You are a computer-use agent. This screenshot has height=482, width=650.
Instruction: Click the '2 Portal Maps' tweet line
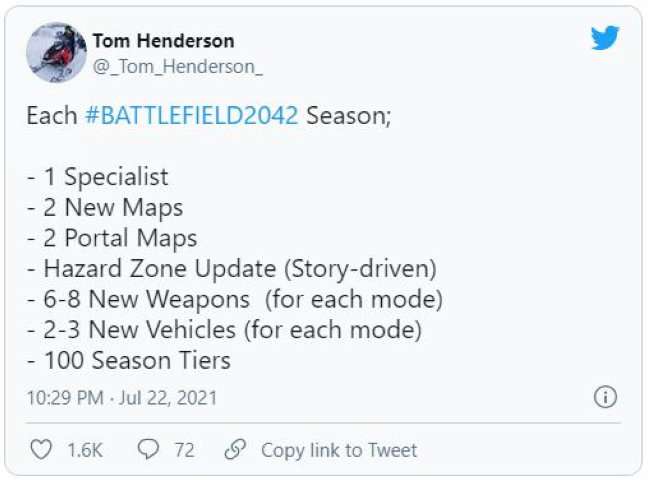click(x=112, y=238)
